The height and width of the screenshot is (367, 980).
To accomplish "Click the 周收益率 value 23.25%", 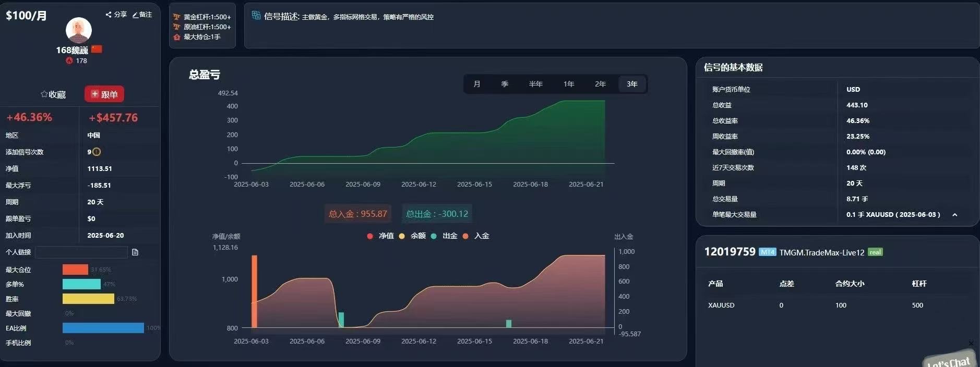I will (x=858, y=137).
